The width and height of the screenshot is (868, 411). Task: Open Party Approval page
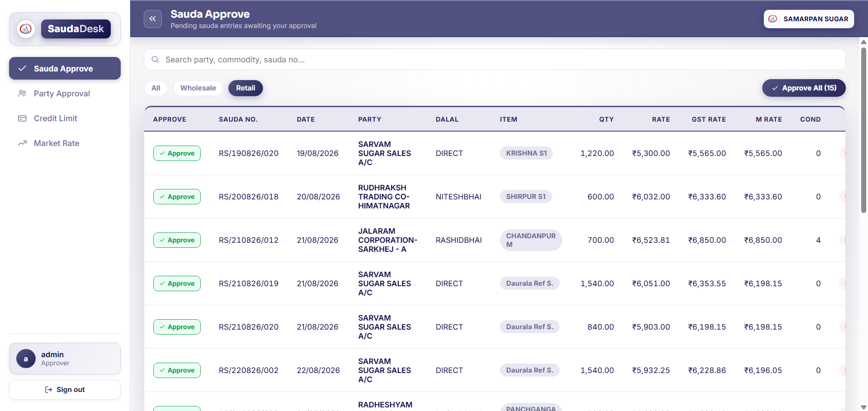(65, 94)
